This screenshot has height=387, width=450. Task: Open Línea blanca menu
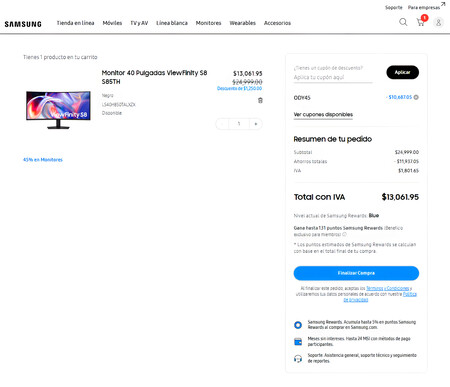[x=172, y=23]
